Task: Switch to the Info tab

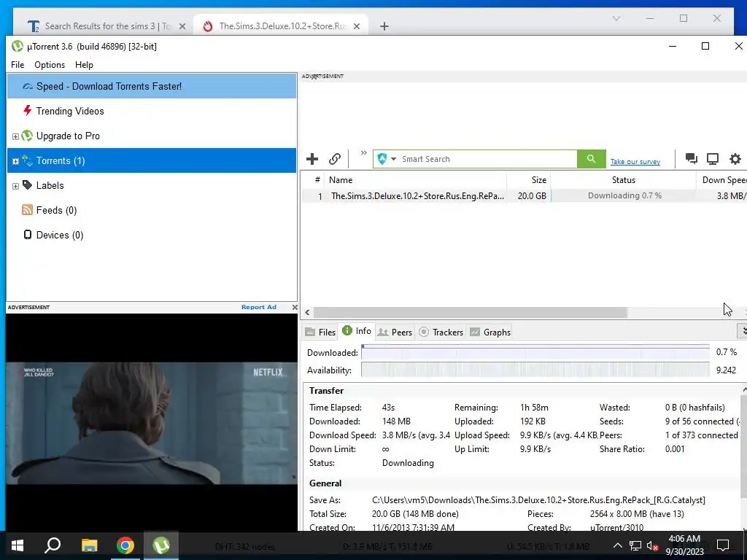Action: coord(357,331)
